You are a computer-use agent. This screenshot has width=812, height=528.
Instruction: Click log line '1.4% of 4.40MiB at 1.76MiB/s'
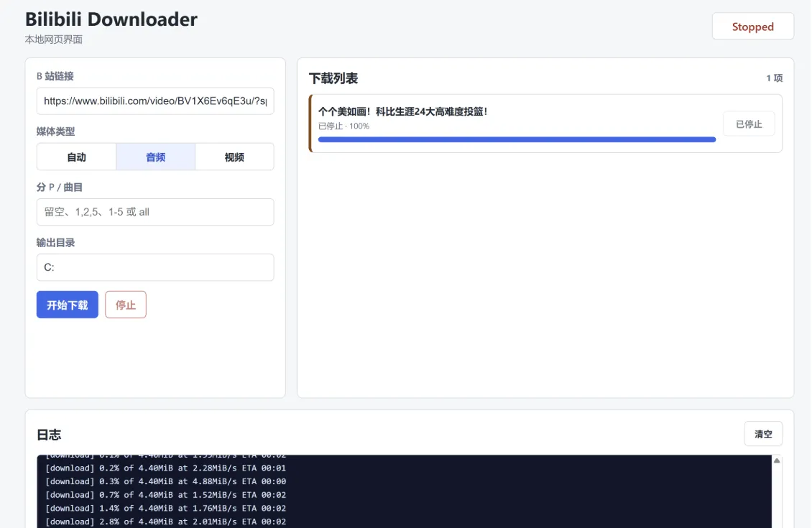click(166, 509)
